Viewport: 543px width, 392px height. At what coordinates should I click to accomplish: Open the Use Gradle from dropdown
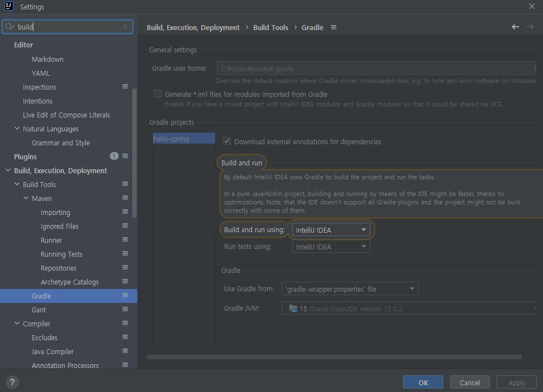click(x=350, y=289)
